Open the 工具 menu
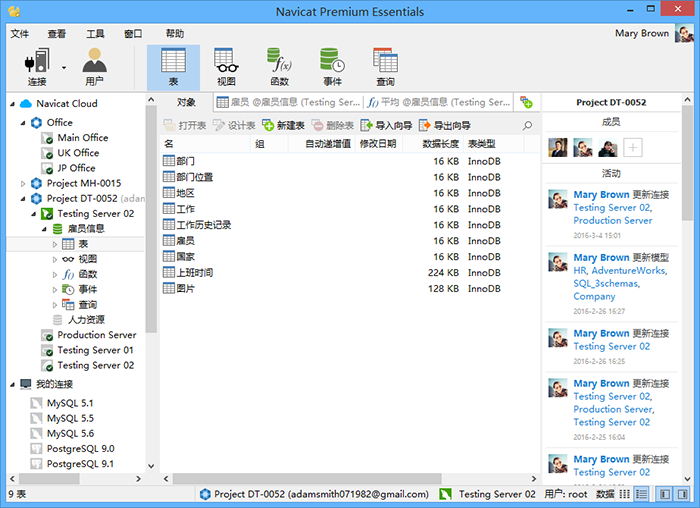Image resolution: width=700 pixels, height=508 pixels. [95, 33]
